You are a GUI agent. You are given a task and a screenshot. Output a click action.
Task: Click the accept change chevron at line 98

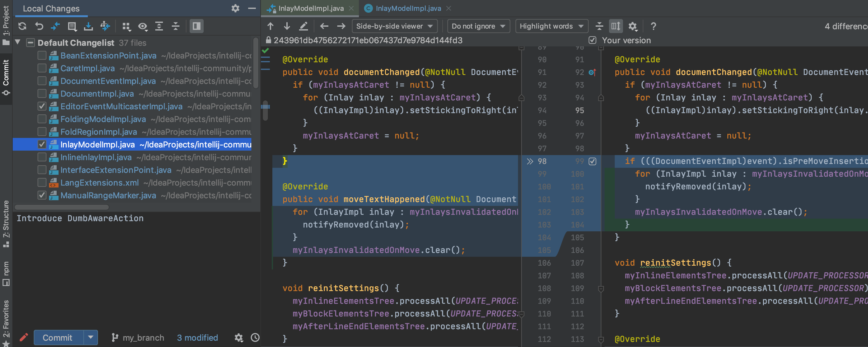click(530, 161)
